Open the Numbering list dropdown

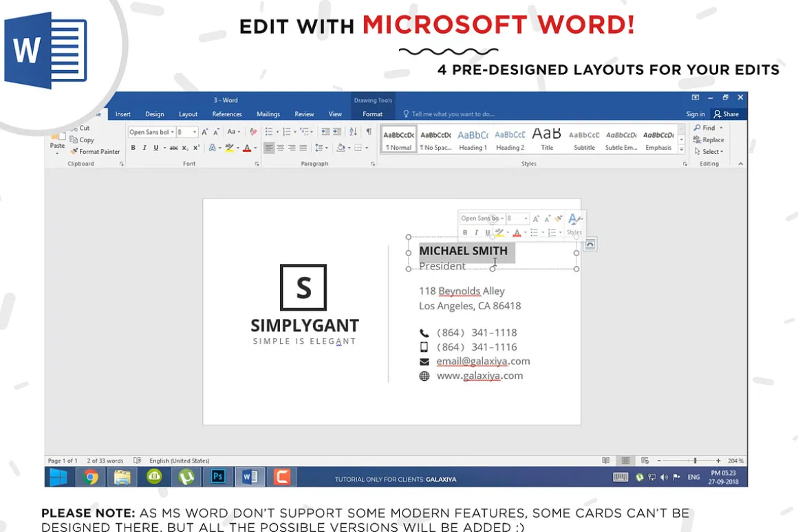point(295,132)
